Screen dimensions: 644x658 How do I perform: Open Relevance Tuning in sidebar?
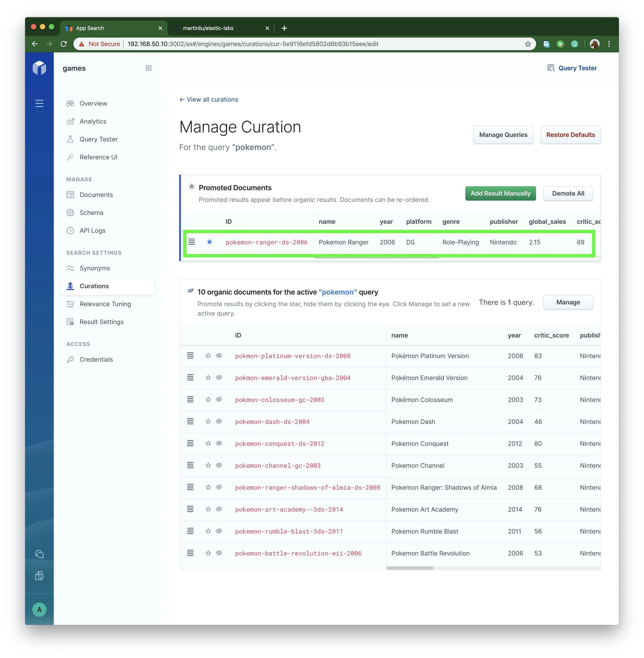point(105,304)
